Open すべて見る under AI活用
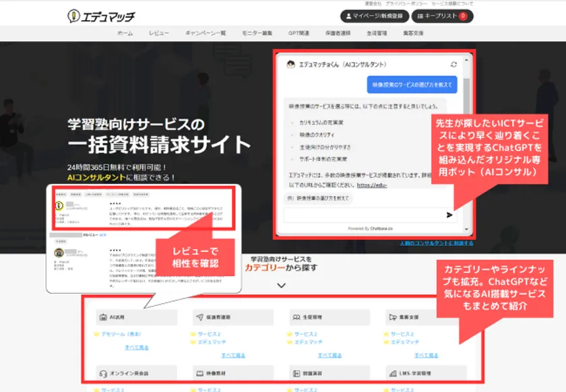Screen dimensions: 566x392 (136, 348)
